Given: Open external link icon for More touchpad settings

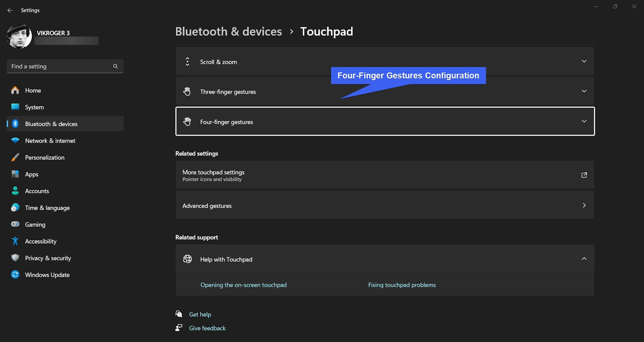Looking at the screenshot, I should point(584,175).
